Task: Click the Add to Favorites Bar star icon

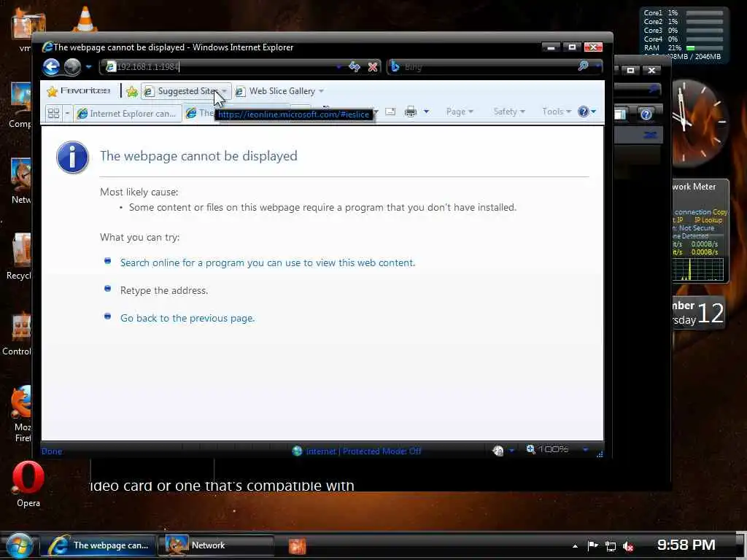Action: 132,91
